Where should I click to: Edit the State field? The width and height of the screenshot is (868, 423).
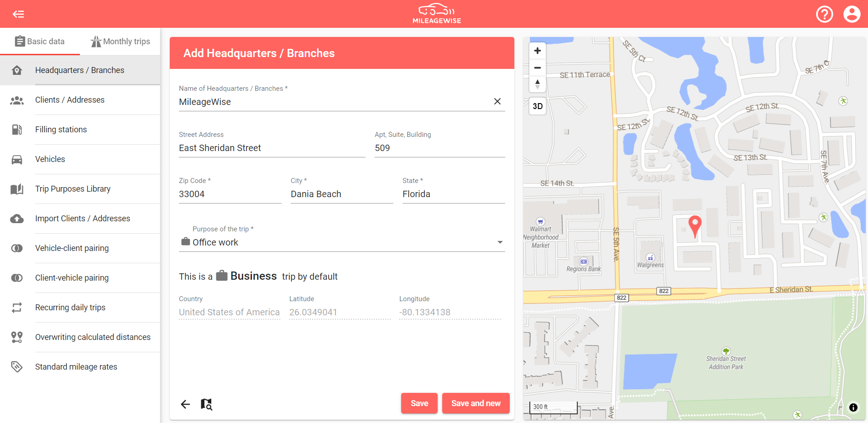[x=454, y=194]
